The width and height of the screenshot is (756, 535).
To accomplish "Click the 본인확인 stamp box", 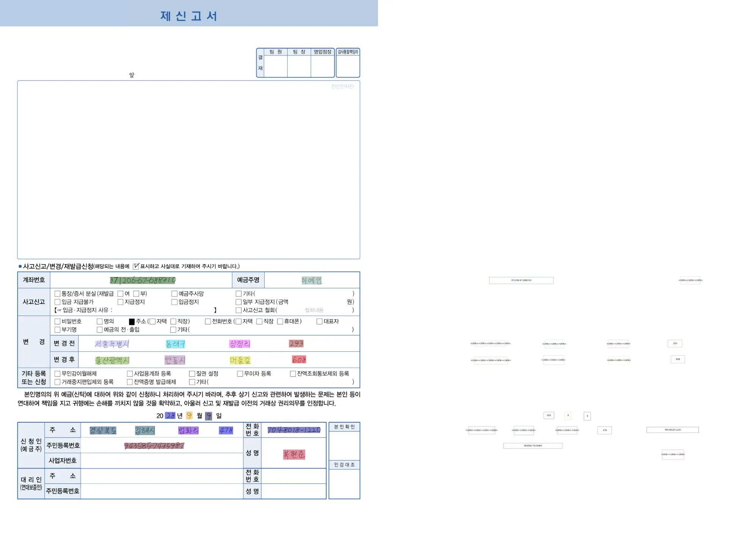I will [x=344, y=445].
